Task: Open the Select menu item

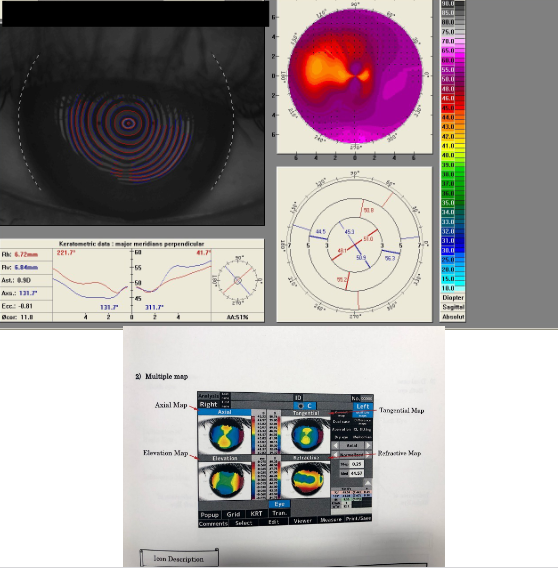Action: (x=244, y=522)
